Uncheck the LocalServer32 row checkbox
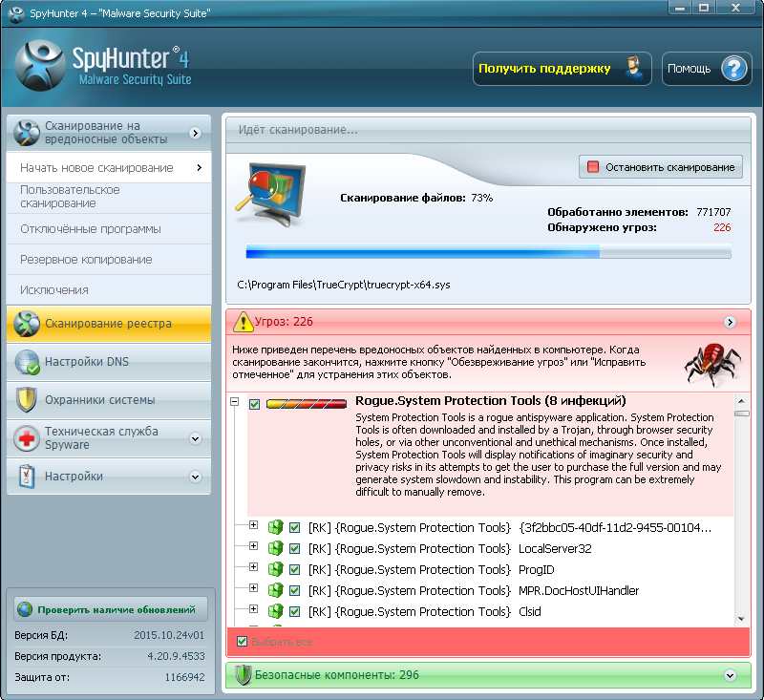The height and width of the screenshot is (700, 764). [294, 548]
